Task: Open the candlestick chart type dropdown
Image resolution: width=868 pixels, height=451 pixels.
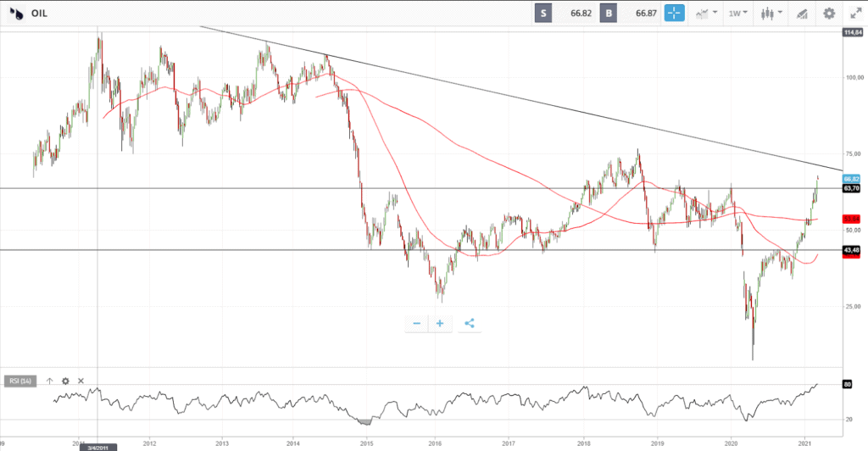Action: [771, 14]
